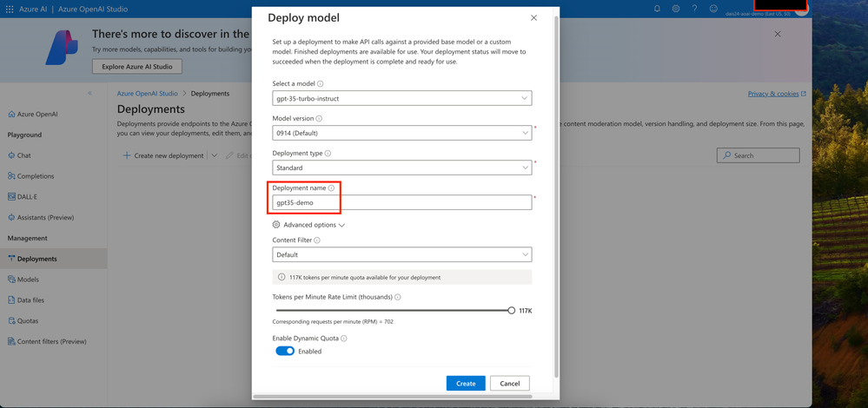Screen dimensions: 868x408
Task: Dismiss the discover banner
Action: [778, 34]
